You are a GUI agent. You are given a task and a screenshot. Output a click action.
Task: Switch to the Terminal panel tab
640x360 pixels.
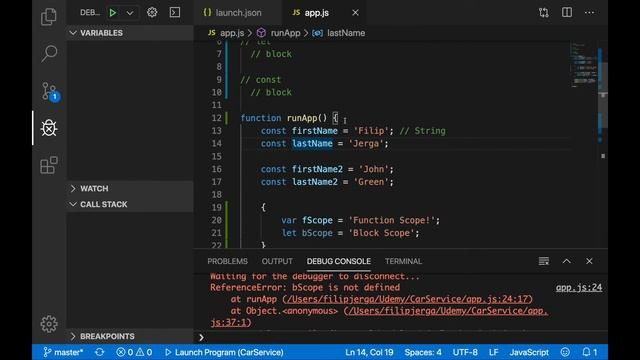[403, 261]
